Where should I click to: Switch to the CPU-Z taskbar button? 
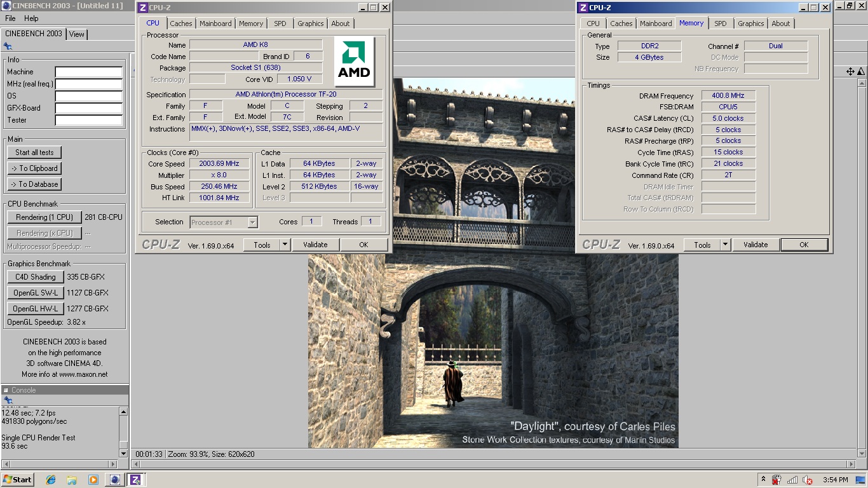[x=135, y=480]
